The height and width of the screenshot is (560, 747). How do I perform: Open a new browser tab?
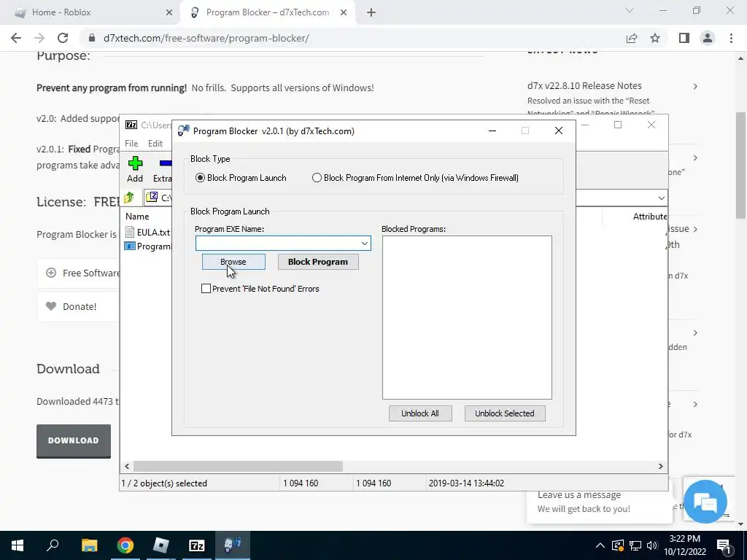371,12
